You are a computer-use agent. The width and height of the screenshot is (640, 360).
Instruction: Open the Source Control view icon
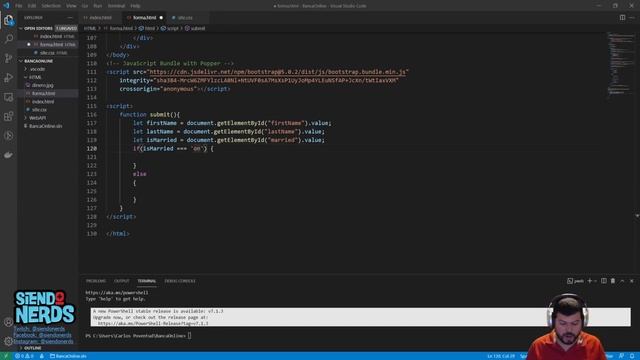(9, 58)
